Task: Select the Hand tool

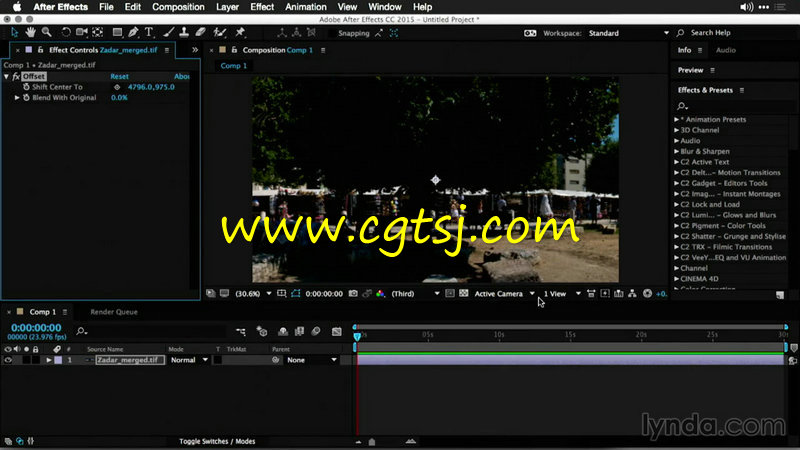Action: click(31, 33)
